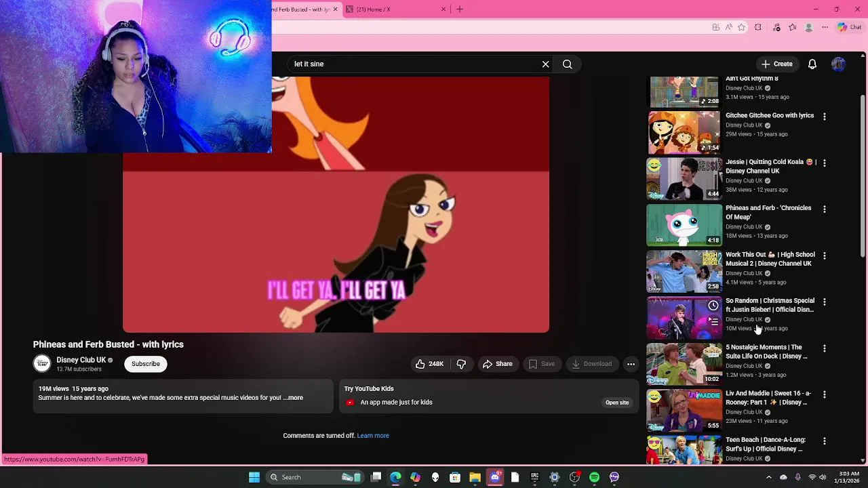Open the Copilot Chat button
Screen dimensions: 868x488
[x=849, y=27]
